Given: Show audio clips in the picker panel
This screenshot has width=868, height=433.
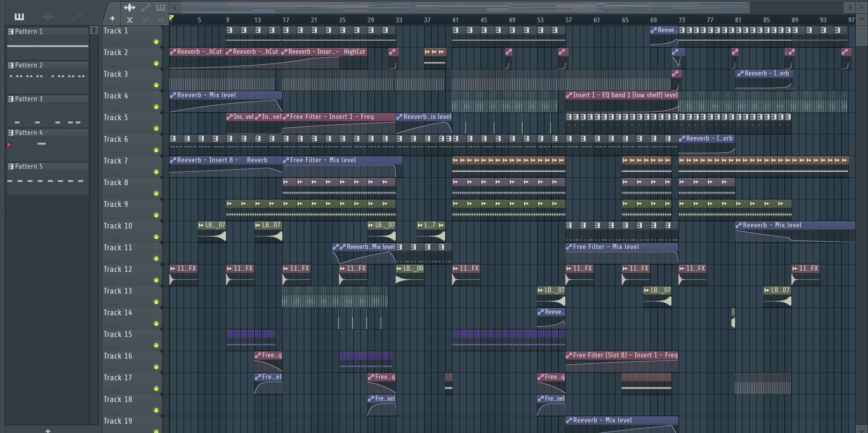Looking at the screenshot, I should [48, 16].
